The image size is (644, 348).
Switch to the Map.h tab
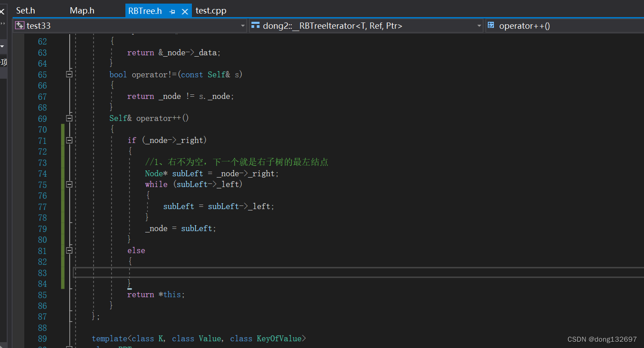[x=82, y=10]
